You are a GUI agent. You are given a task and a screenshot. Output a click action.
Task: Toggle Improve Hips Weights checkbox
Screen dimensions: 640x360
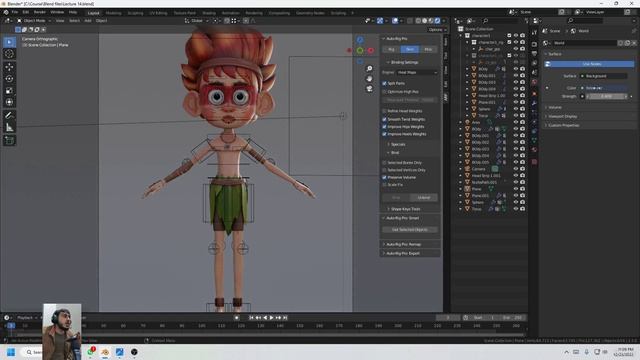click(x=384, y=127)
